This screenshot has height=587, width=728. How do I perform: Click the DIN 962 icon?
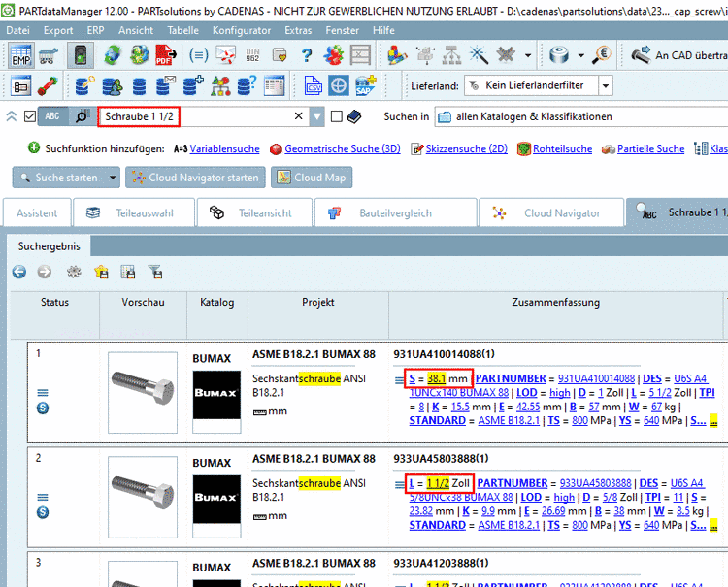(252, 55)
